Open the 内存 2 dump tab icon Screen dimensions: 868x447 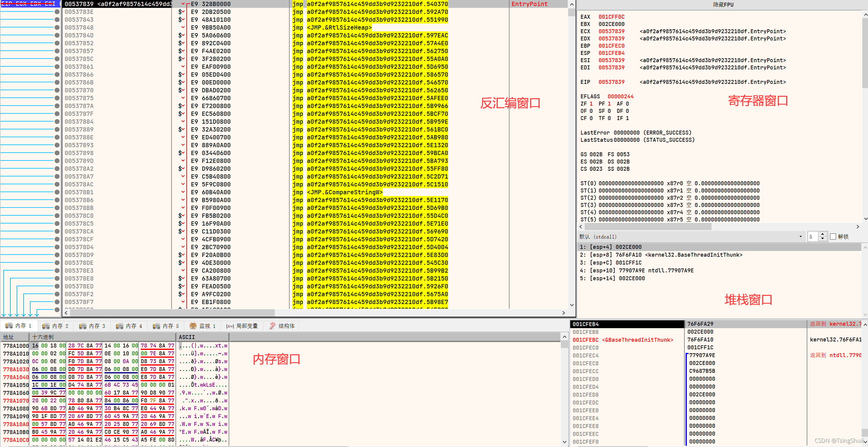pyautogui.click(x=46, y=326)
